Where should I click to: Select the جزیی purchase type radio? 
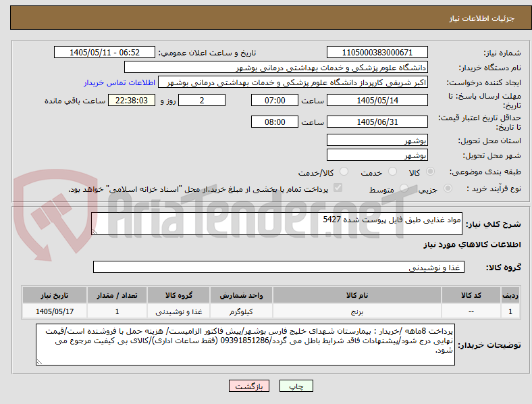pos(448,188)
